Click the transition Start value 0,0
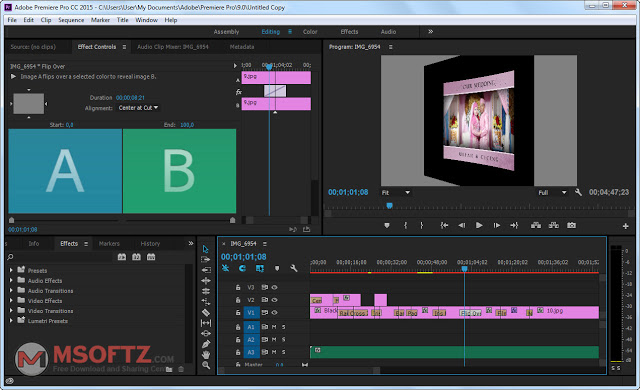The height and width of the screenshot is (390, 640). click(69, 125)
